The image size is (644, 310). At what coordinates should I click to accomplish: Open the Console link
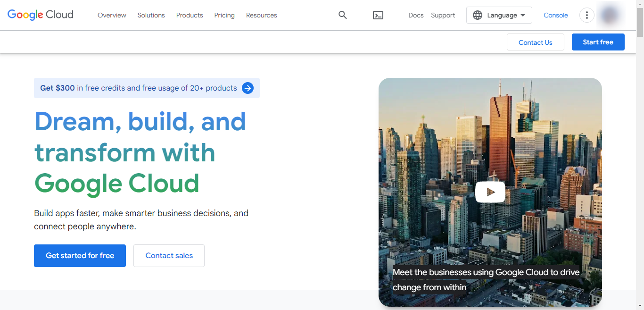[x=555, y=15]
